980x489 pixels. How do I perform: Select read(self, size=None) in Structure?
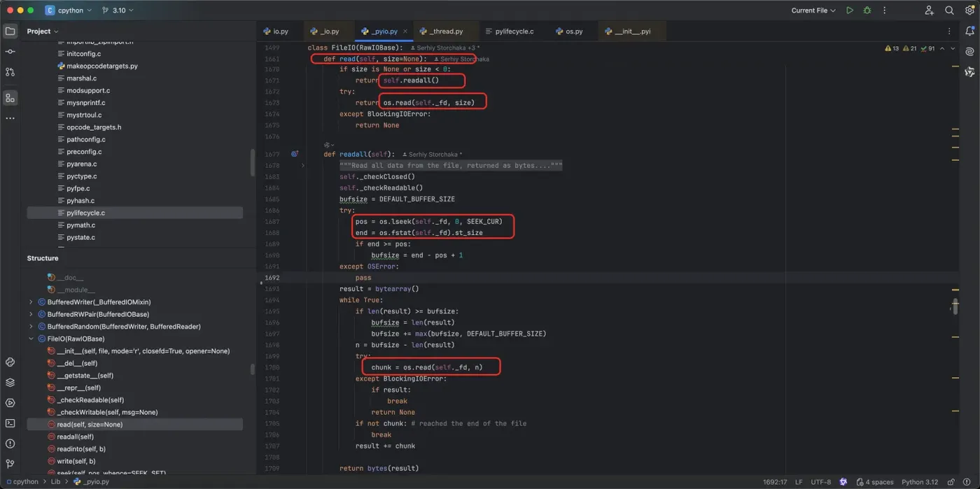coord(135,425)
